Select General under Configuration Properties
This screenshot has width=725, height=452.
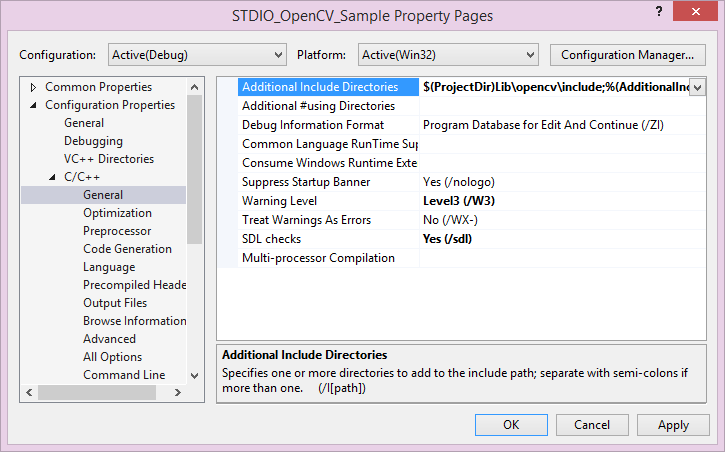click(x=84, y=123)
